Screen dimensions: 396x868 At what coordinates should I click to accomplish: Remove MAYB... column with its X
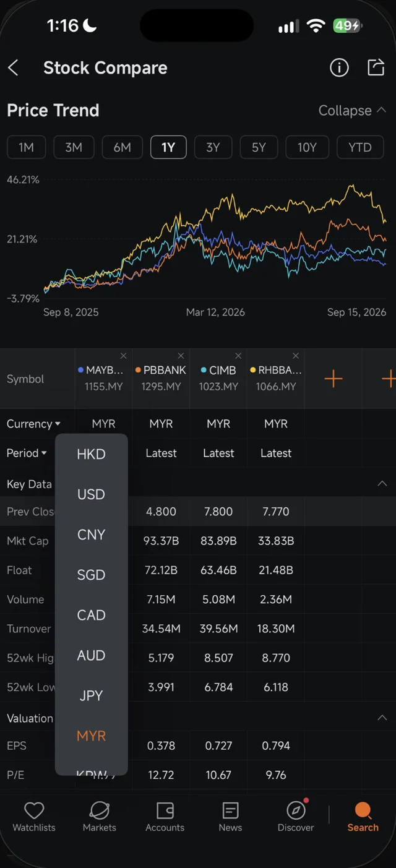123,356
